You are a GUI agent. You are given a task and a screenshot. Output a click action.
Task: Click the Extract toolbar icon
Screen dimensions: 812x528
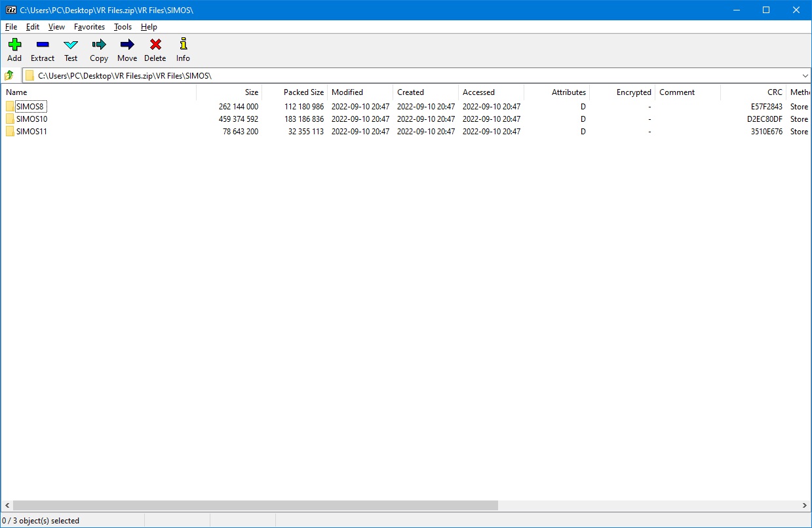click(43, 50)
